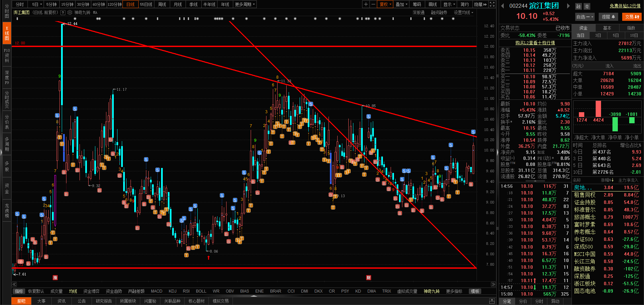
Task: Click the 简约 simple mode button
Action: coord(465,4)
